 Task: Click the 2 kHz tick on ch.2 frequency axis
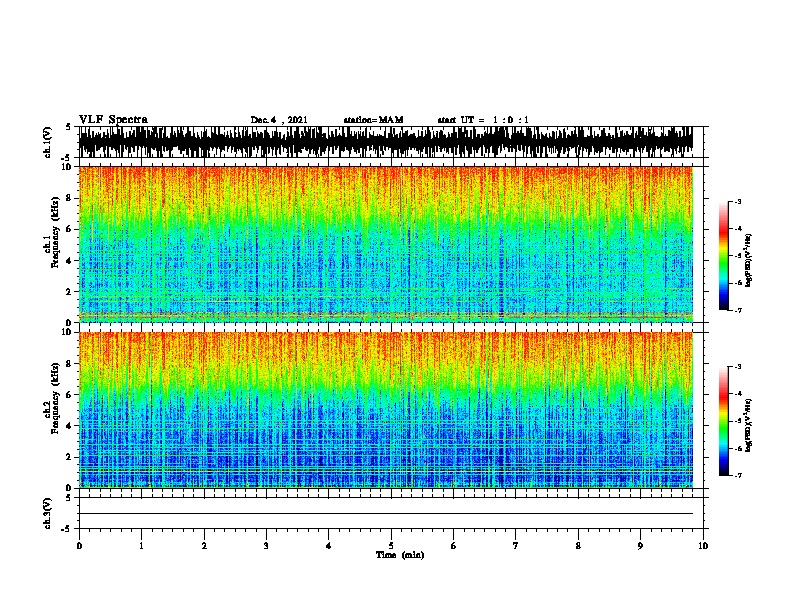point(70,456)
